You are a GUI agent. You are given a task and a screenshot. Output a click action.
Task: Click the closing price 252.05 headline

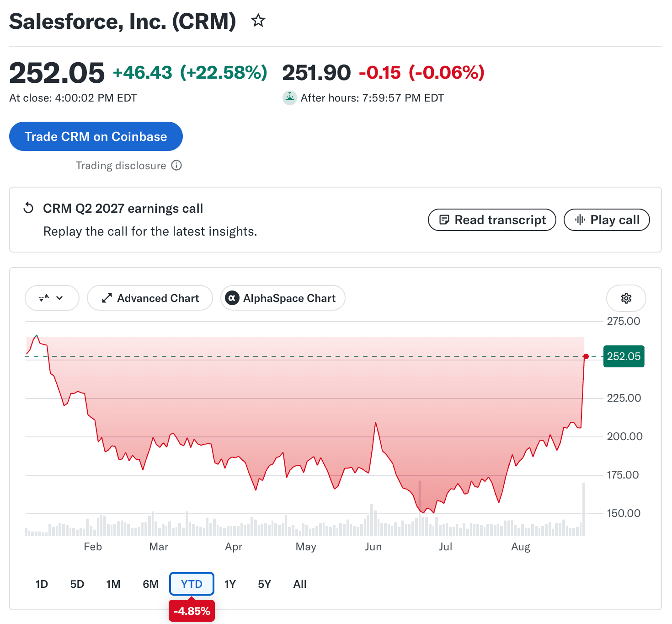point(57,73)
